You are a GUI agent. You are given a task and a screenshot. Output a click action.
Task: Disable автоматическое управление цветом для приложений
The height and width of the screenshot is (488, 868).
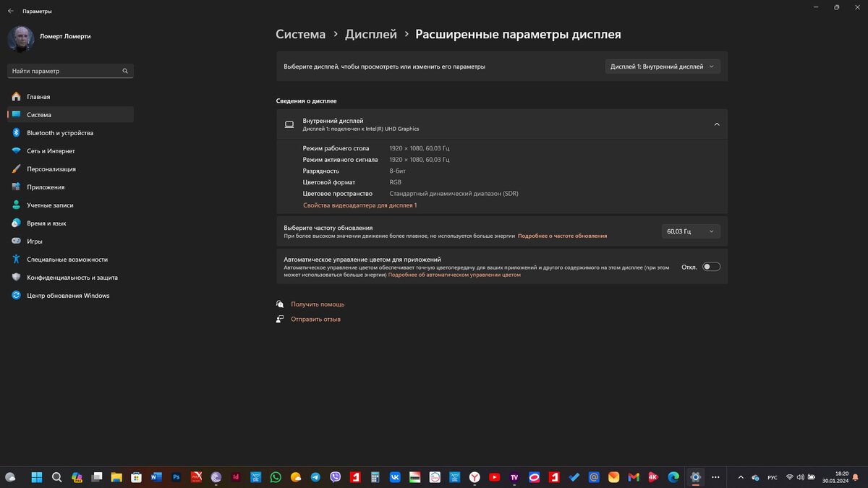click(x=711, y=266)
